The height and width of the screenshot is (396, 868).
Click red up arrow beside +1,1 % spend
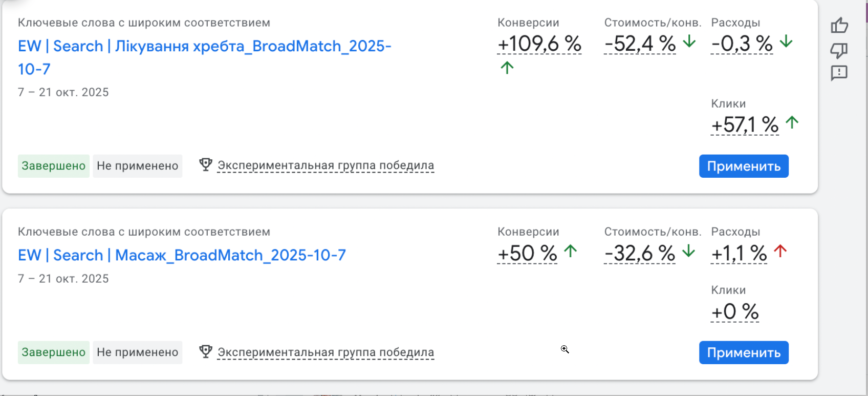(x=780, y=251)
